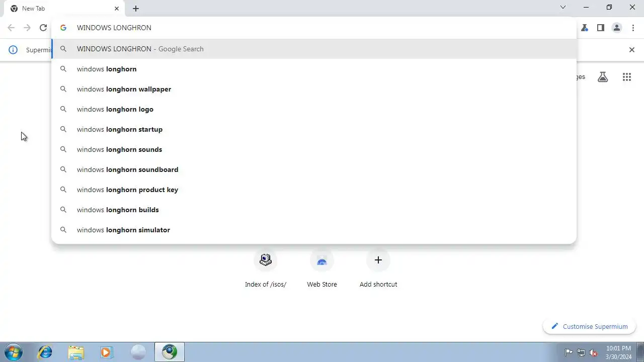
Task: Open Windows Media Player from taskbar
Action: click(x=107, y=352)
